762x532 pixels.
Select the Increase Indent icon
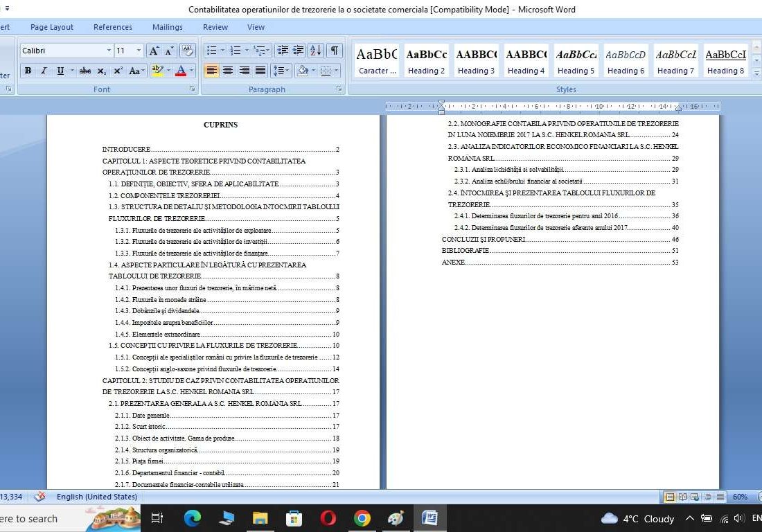pos(298,51)
